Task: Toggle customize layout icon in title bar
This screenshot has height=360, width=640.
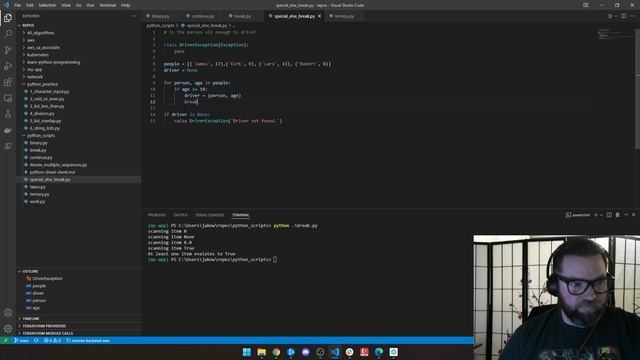Action: pyautogui.click(x=586, y=5)
